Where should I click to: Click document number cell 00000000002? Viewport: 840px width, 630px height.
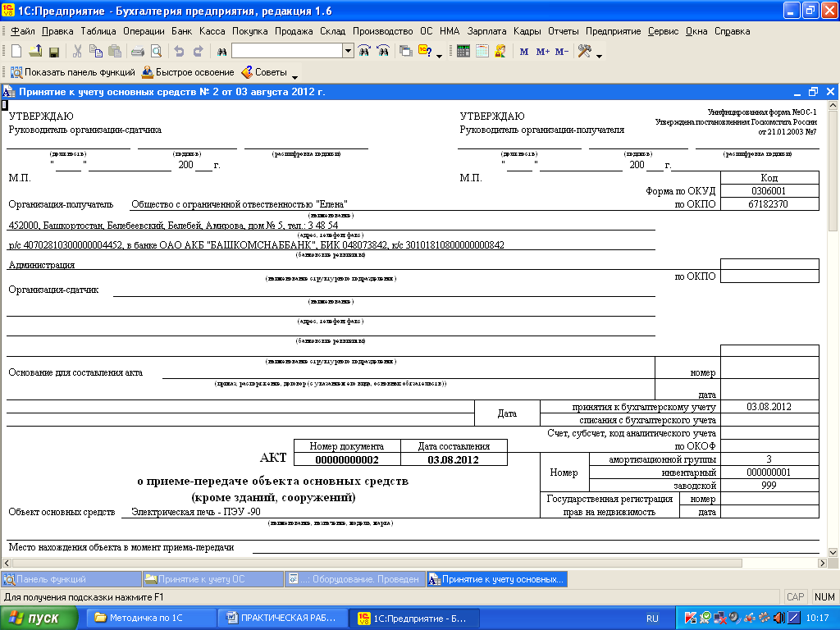347,459
